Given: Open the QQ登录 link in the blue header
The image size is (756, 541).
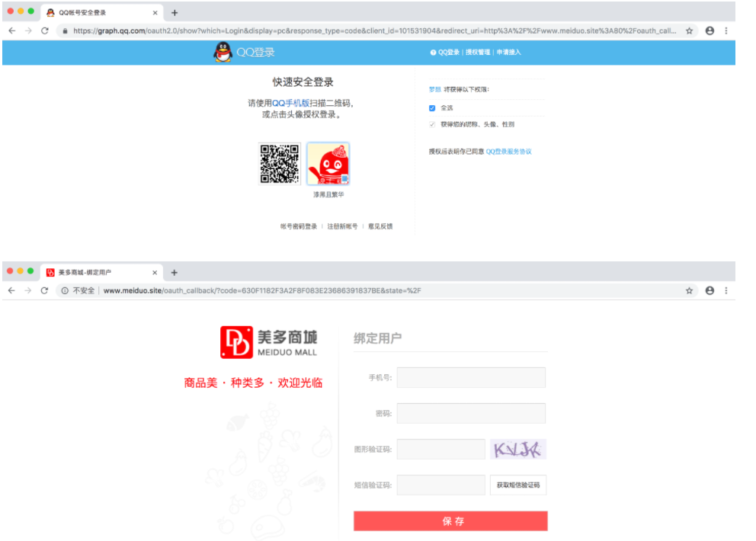Looking at the screenshot, I should (x=448, y=52).
